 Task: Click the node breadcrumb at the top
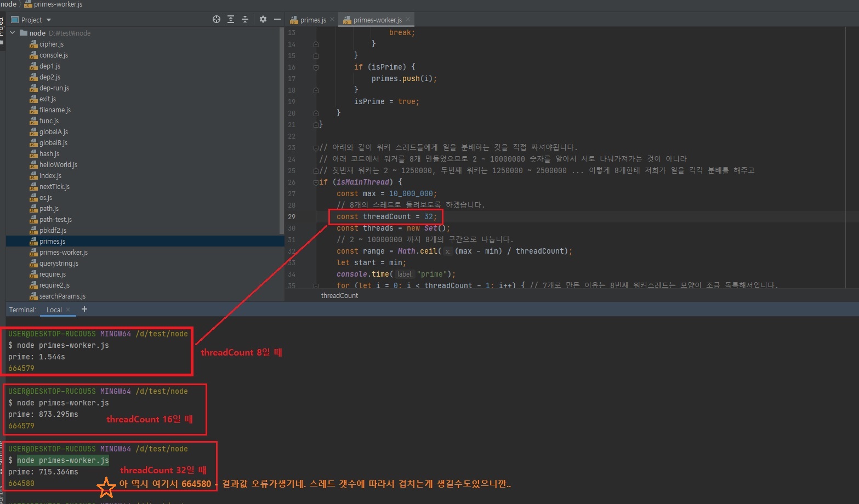[8, 4]
